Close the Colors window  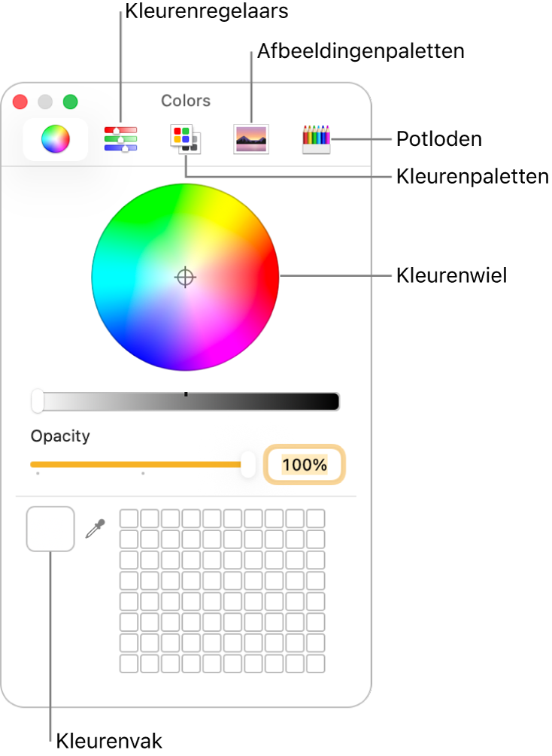pyautogui.click(x=20, y=102)
